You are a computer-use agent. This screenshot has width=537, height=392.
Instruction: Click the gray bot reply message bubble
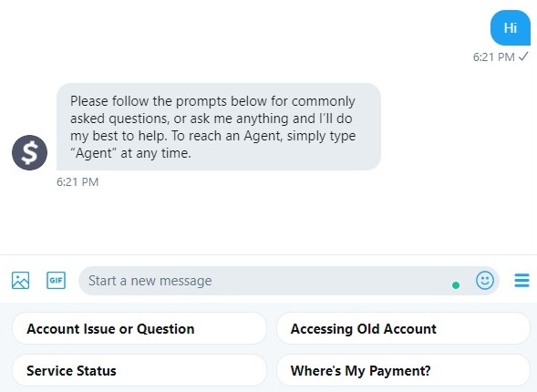point(219,127)
